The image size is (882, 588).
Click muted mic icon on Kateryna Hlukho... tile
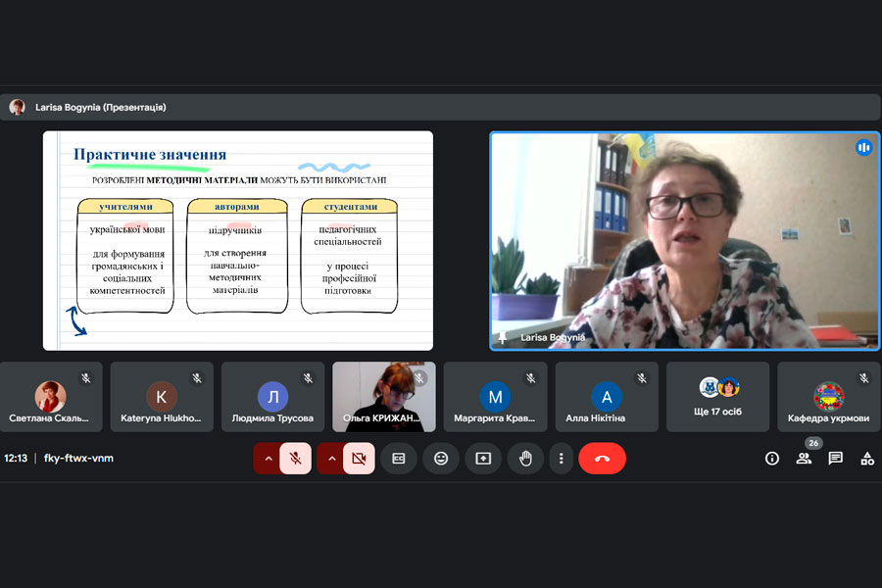point(197,378)
